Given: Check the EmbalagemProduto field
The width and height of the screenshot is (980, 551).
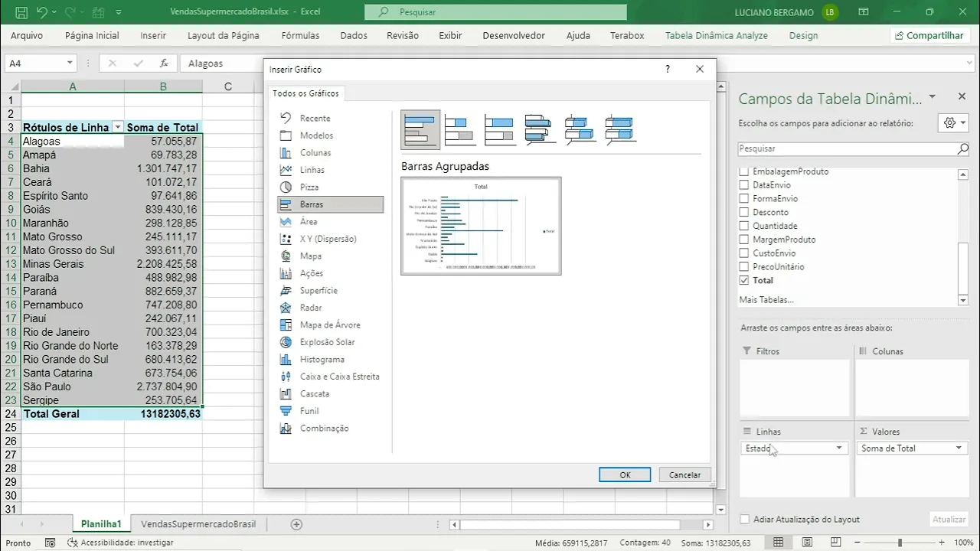Looking at the screenshot, I should point(743,171).
